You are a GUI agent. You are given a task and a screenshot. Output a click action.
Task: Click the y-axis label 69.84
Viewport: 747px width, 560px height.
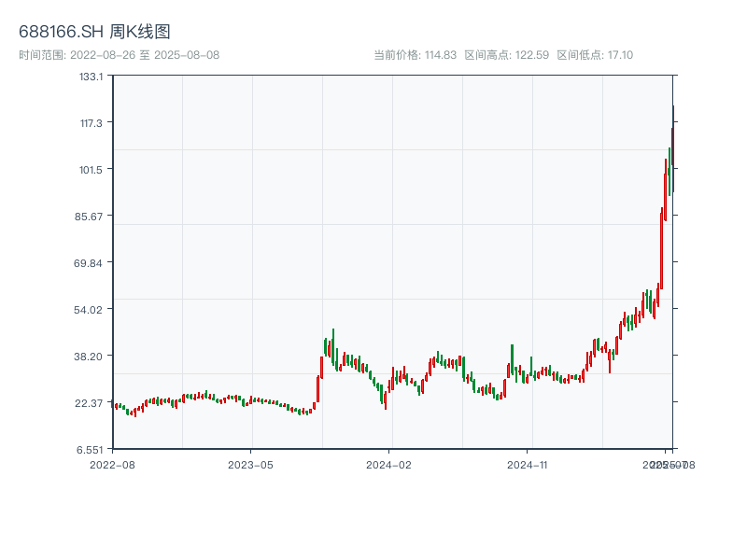88,263
